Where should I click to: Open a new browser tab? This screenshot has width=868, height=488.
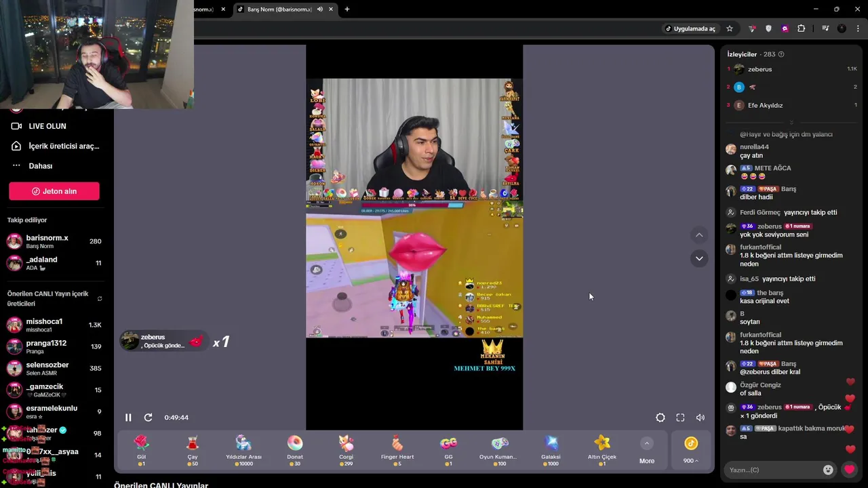[x=347, y=9]
